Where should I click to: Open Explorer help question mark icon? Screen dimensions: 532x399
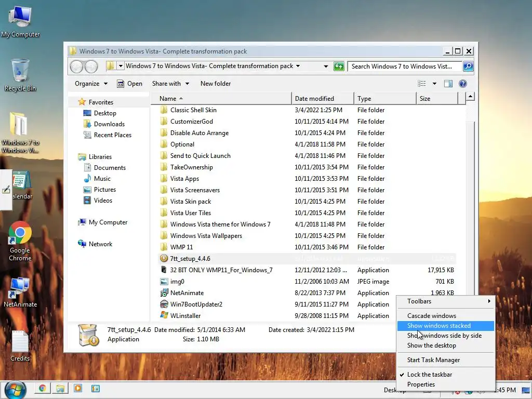click(462, 84)
